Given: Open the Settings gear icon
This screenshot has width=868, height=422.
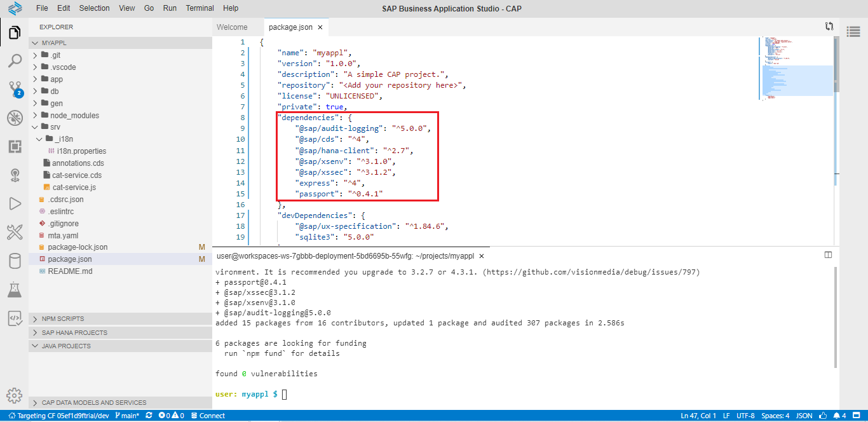Looking at the screenshot, I should point(14,394).
